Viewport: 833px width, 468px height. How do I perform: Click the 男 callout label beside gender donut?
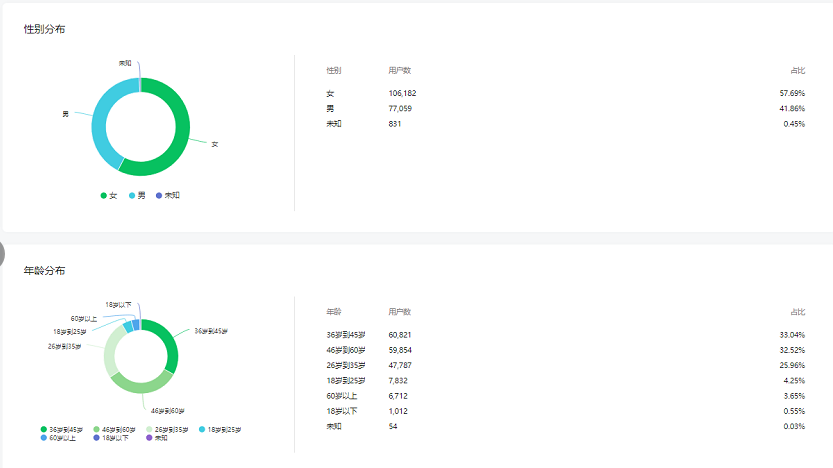tap(65, 114)
